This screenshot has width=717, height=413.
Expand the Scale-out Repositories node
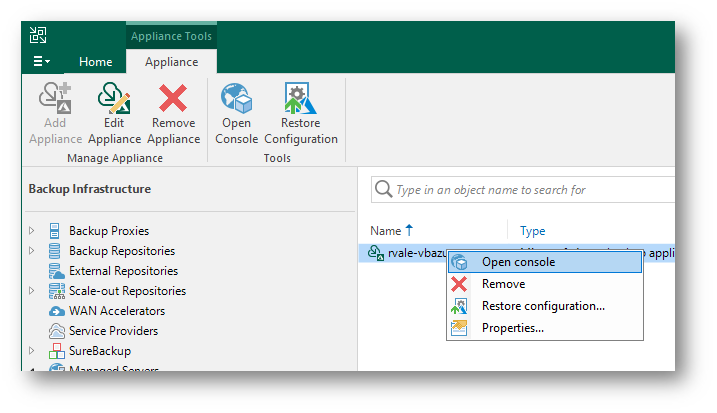(x=32, y=291)
